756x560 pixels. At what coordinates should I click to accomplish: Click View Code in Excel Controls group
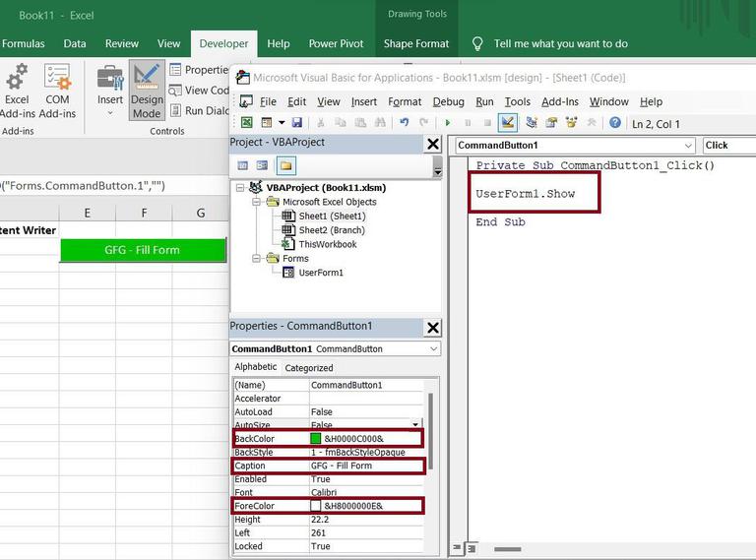199,91
